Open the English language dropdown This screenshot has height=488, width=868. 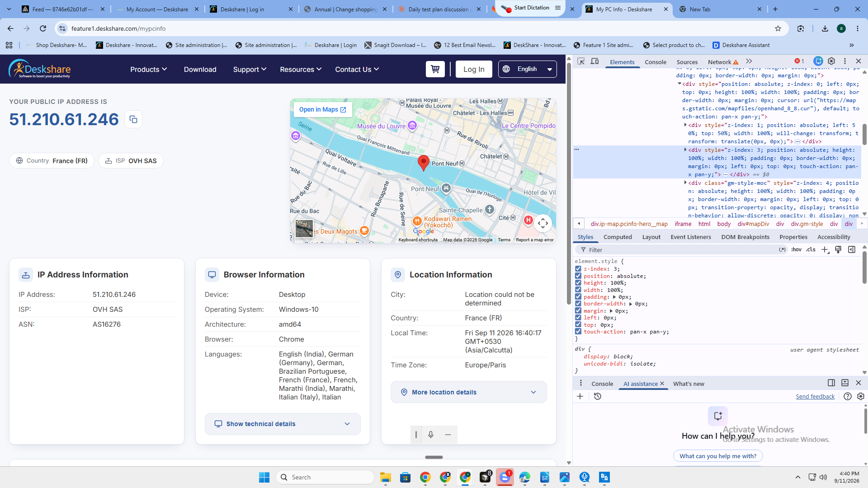click(x=527, y=69)
